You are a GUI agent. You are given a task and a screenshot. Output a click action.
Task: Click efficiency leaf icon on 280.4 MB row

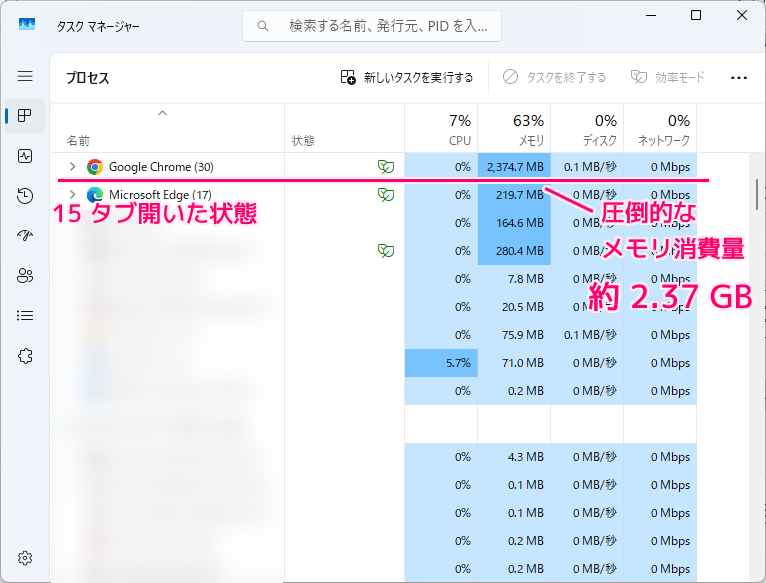(385, 251)
